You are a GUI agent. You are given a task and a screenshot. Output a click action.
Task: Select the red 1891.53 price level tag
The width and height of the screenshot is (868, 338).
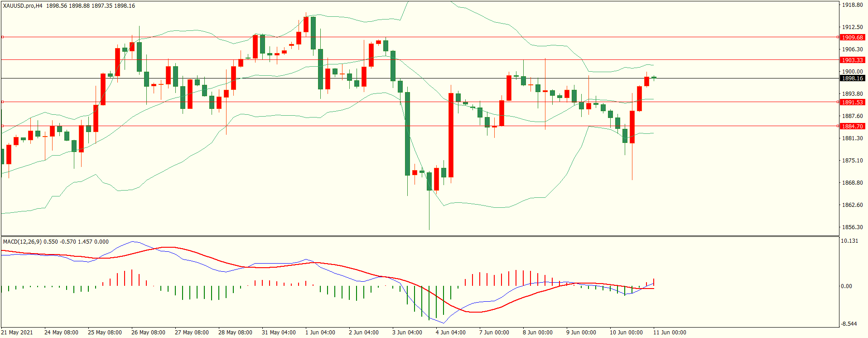click(852, 103)
